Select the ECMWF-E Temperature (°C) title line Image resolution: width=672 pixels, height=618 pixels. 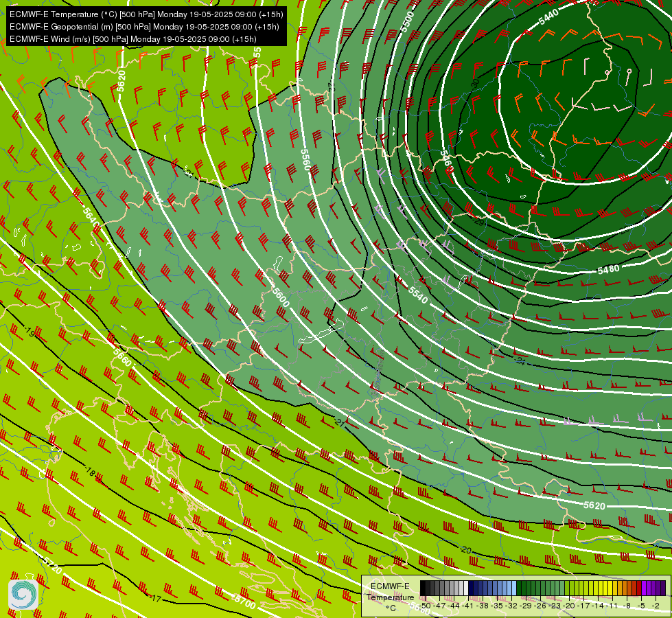tap(146, 14)
